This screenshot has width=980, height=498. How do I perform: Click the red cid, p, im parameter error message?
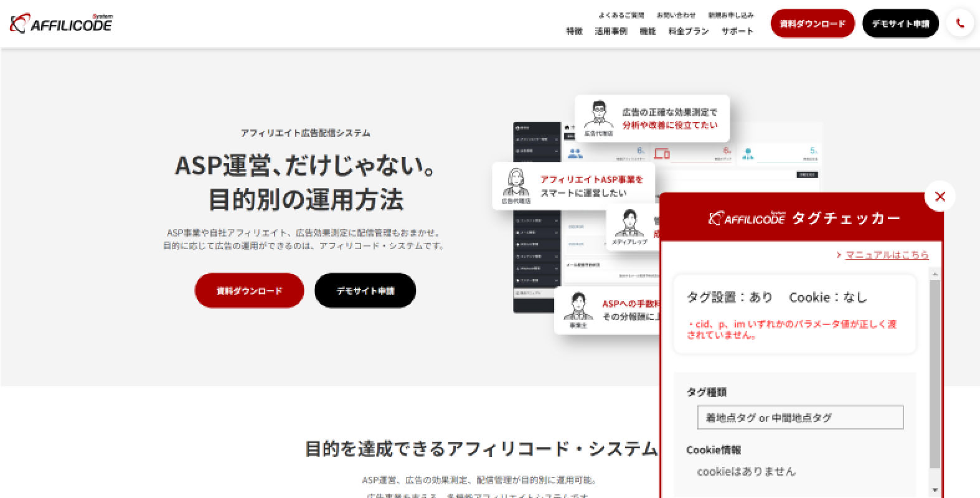click(x=792, y=329)
